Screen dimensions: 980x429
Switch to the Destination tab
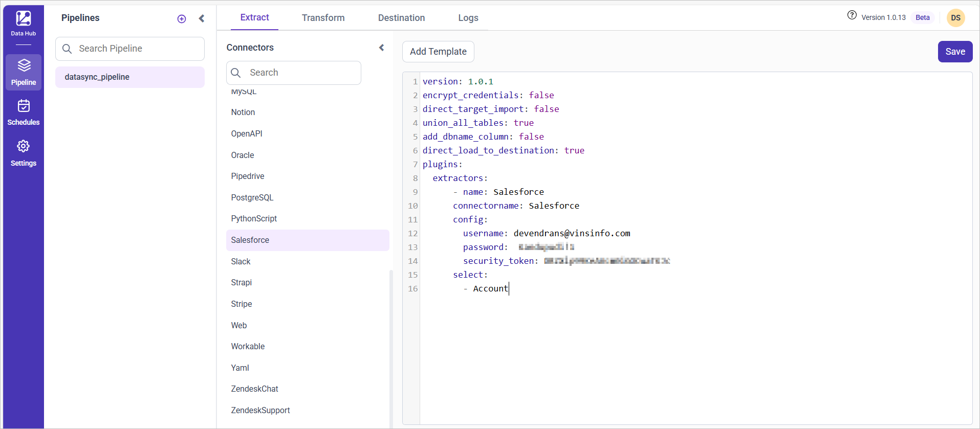point(402,18)
